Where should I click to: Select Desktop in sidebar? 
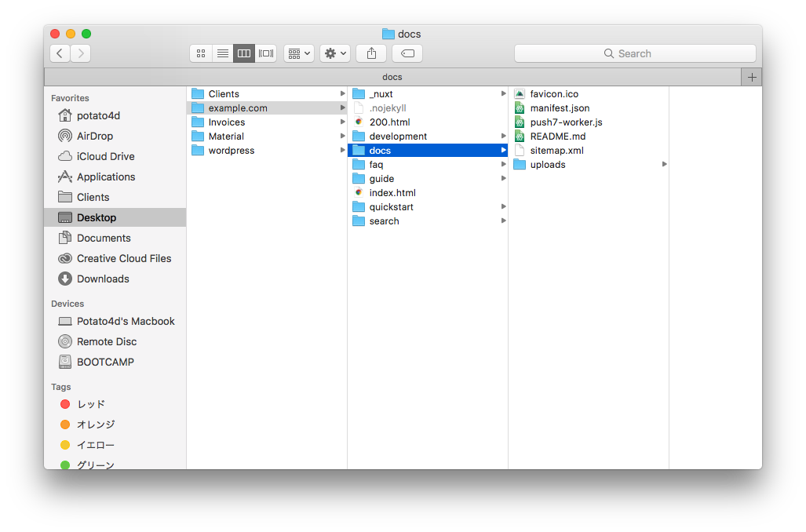tap(115, 217)
